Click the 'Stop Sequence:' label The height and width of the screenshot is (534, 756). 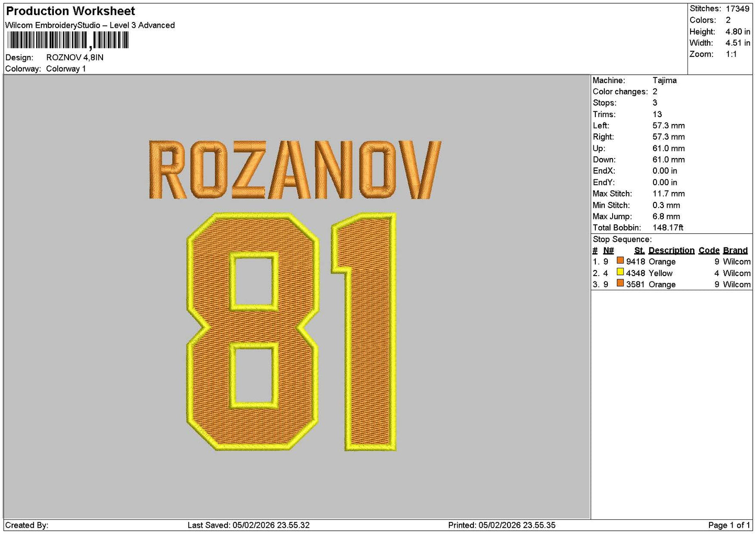pos(622,240)
